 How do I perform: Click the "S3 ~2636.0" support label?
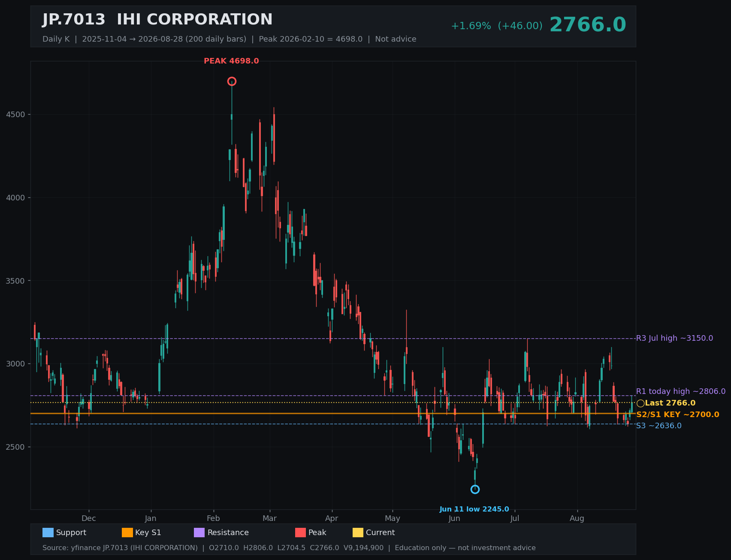(659, 426)
